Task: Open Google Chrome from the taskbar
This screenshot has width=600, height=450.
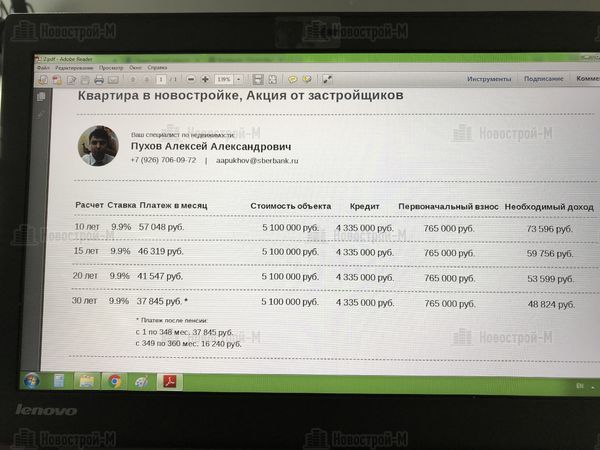Action: pyautogui.click(x=115, y=381)
